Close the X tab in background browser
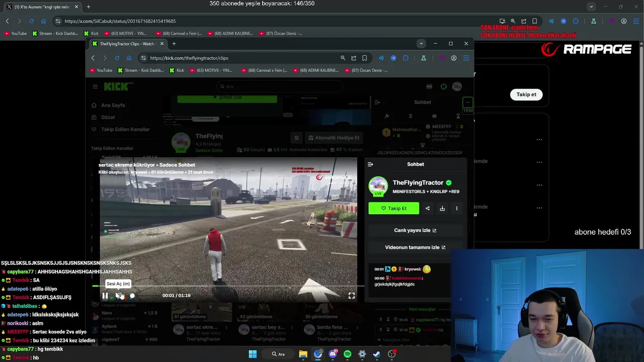644x362 pixels. click(x=76, y=7)
